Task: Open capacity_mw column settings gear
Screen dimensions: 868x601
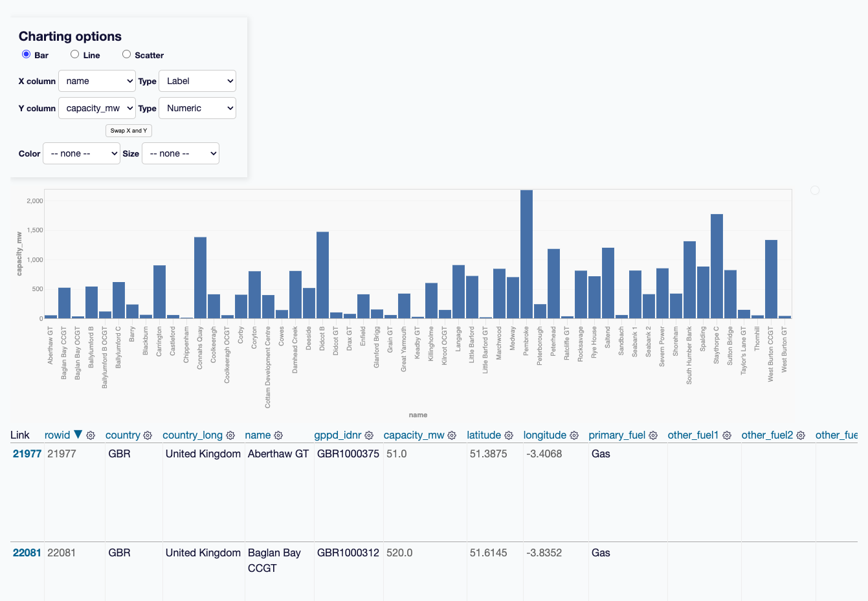Action: tap(452, 435)
